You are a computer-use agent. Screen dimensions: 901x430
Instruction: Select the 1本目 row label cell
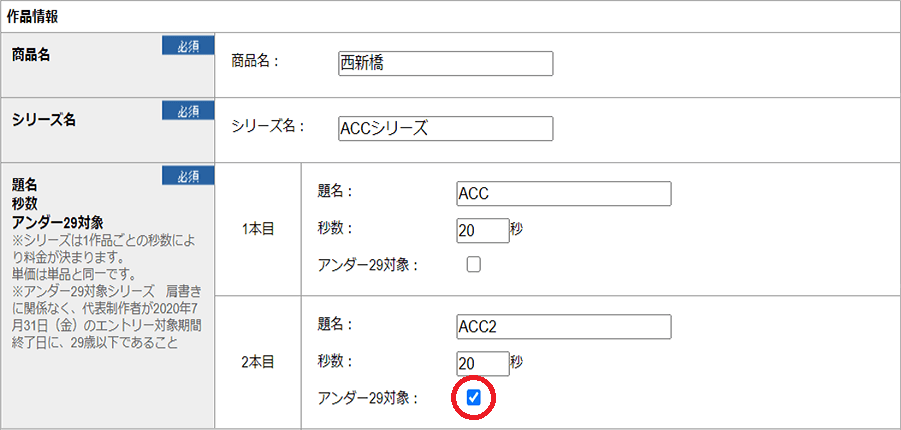258,229
